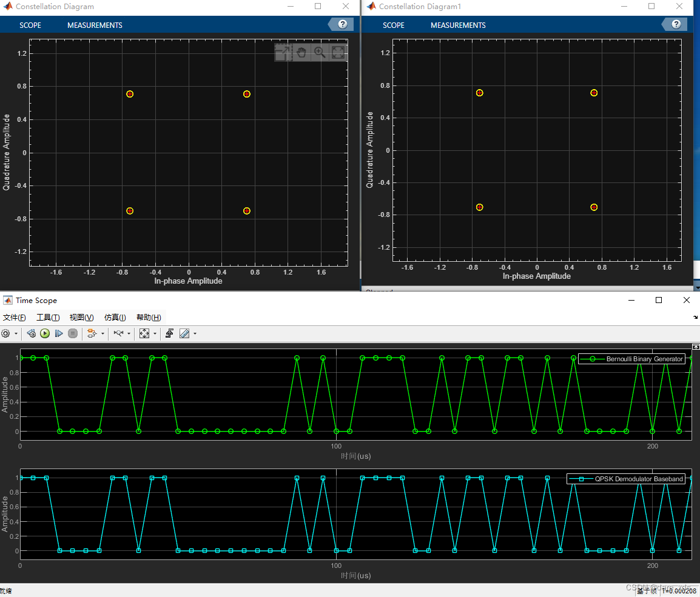The width and height of the screenshot is (700, 597).
Task: Toggle the Bernoulli Binary Generator legend entry
Action: tap(632, 359)
